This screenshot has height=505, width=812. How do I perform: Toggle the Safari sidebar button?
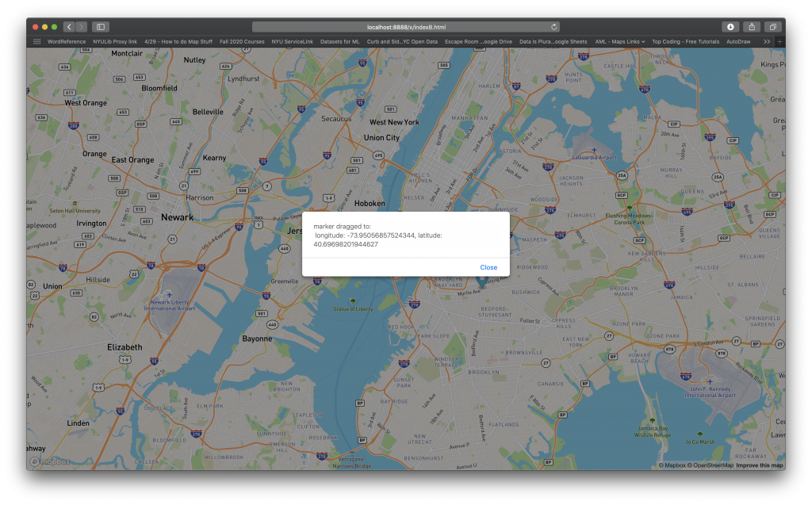point(101,27)
